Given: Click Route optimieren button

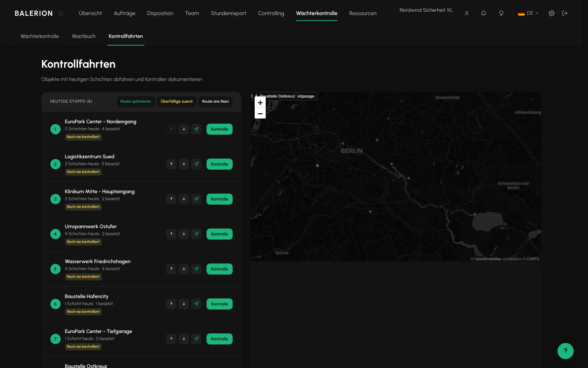Looking at the screenshot, I should (x=136, y=102).
